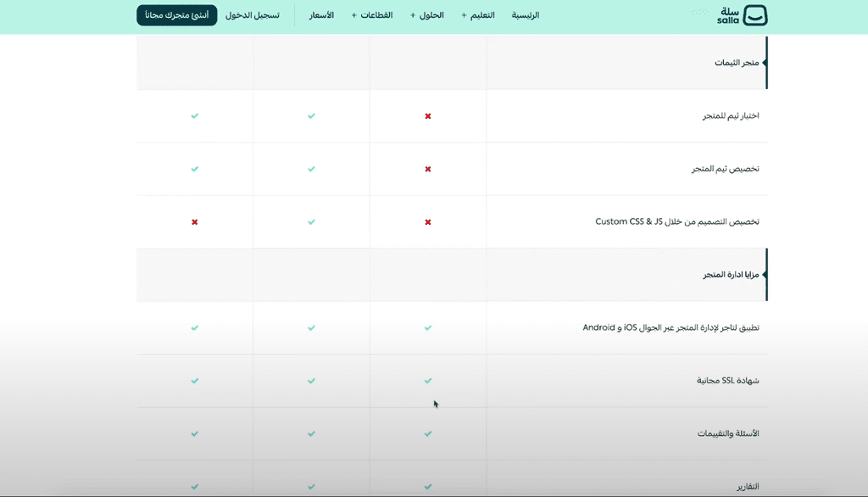Click middle-column checkmark in تخصيص ثيم المتجر row
868x497 pixels.
(311, 169)
